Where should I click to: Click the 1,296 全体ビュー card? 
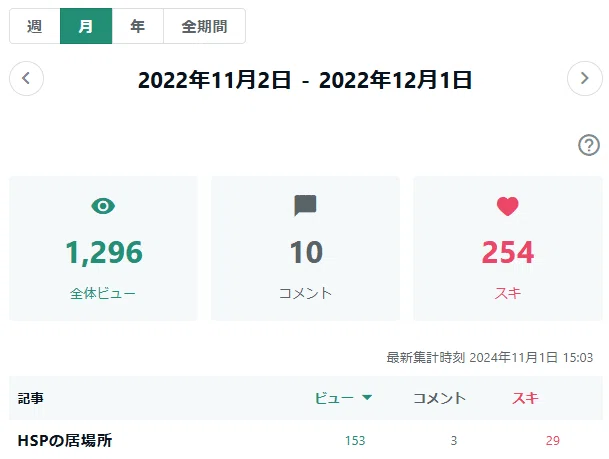coord(103,249)
